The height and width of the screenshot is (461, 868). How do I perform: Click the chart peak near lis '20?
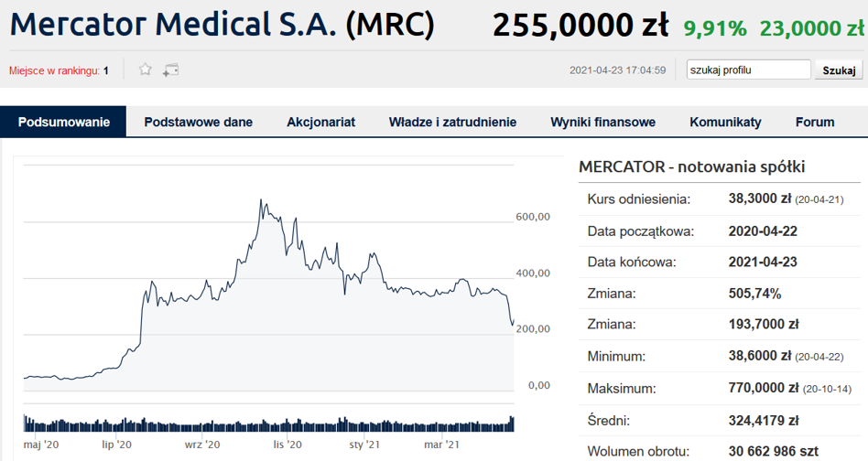[x=261, y=200]
